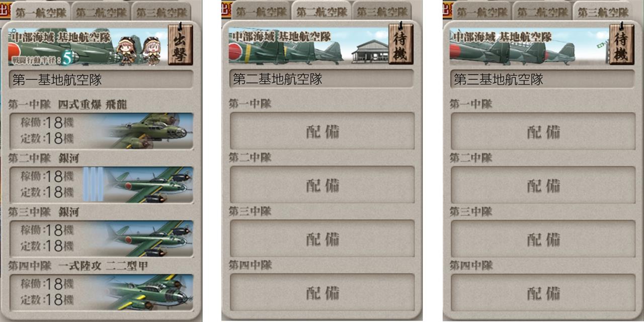Open 第一航空隊 tab in middle panel
644x322 pixels.
(261, 12)
